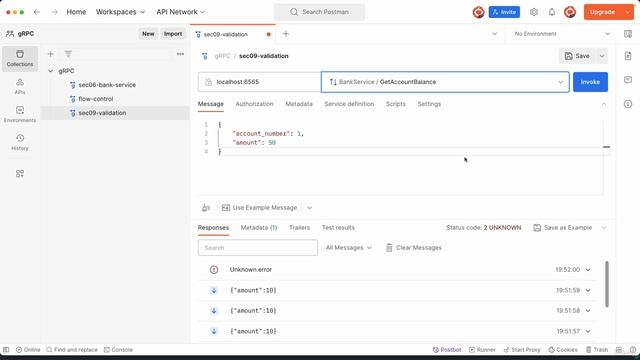Switch to the Authorization tab
The height and width of the screenshot is (360, 640).
254,104
